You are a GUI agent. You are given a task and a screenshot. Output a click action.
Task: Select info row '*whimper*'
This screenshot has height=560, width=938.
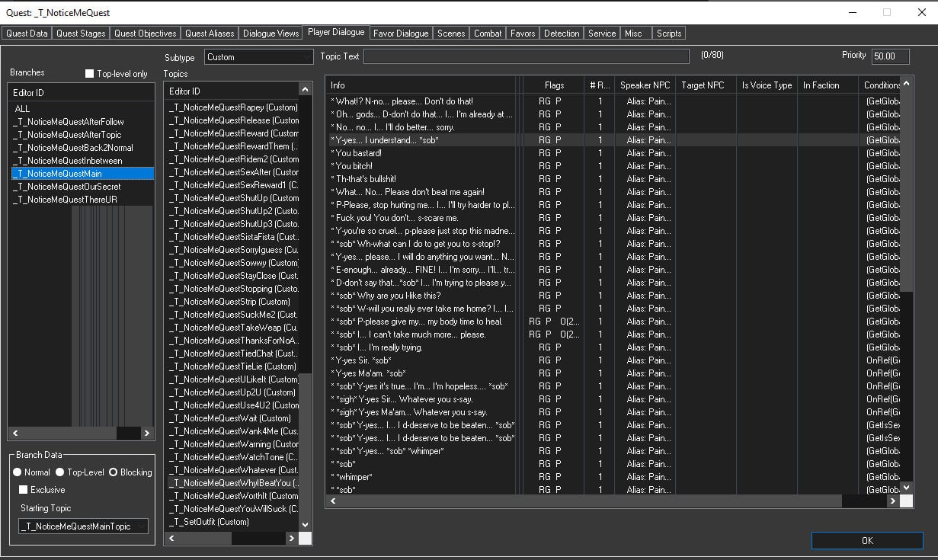coord(613,477)
